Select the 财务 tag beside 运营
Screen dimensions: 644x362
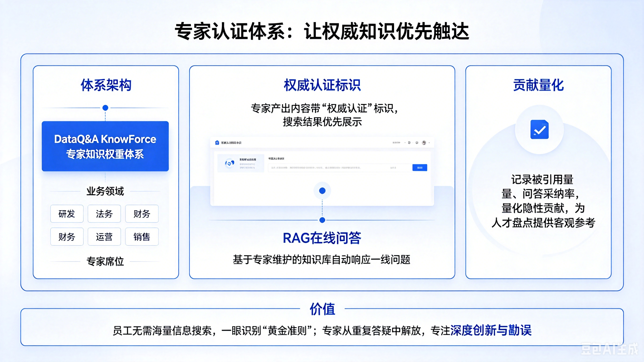click(x=67, y=237)
